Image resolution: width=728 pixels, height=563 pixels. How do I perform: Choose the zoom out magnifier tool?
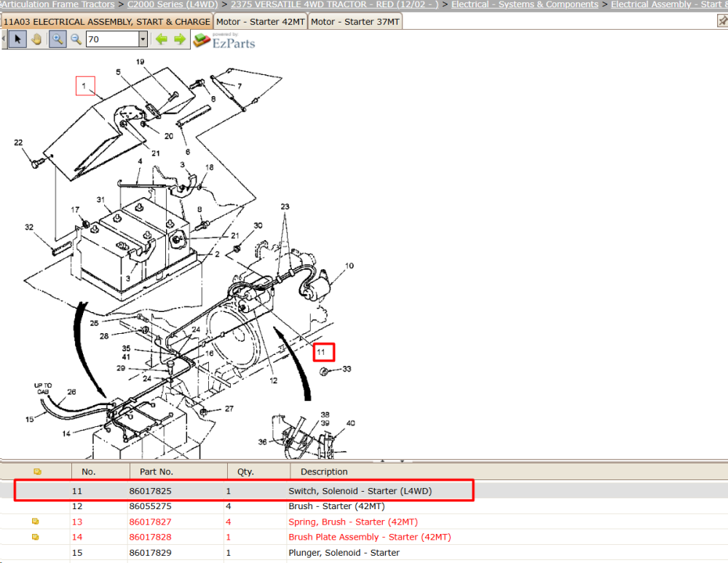pos(76,39)
